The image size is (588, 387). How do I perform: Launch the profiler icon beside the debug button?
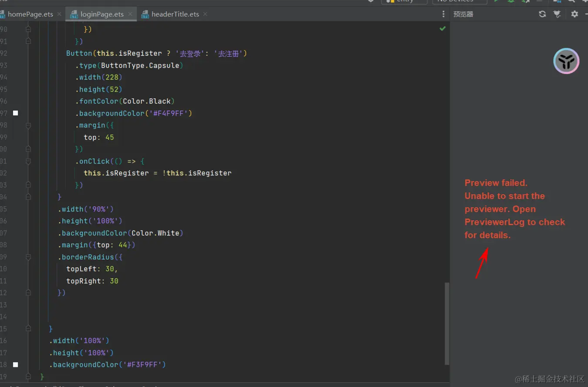(525, 2)
